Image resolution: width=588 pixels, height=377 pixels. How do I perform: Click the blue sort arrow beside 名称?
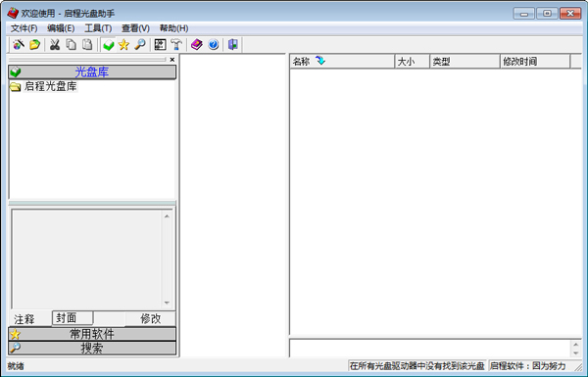(320, 61)
